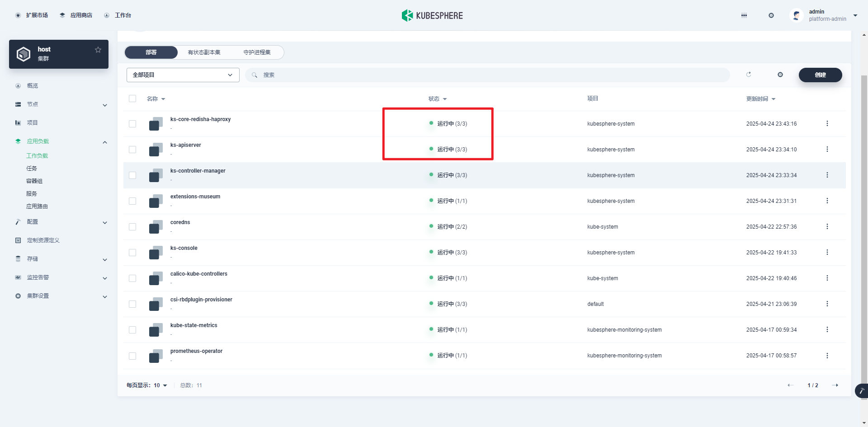Expand the 节点 sidebar menu

(x=105, y=105)
